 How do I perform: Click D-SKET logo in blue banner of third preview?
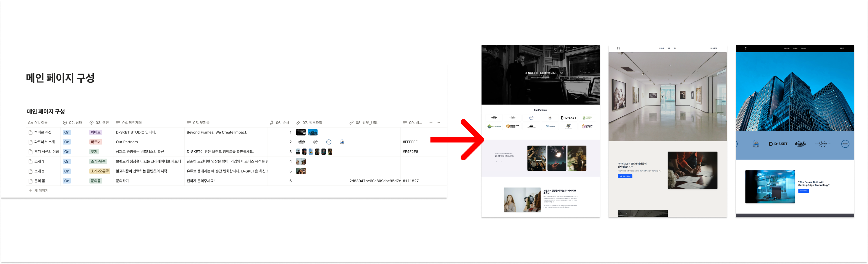point(778,144)
